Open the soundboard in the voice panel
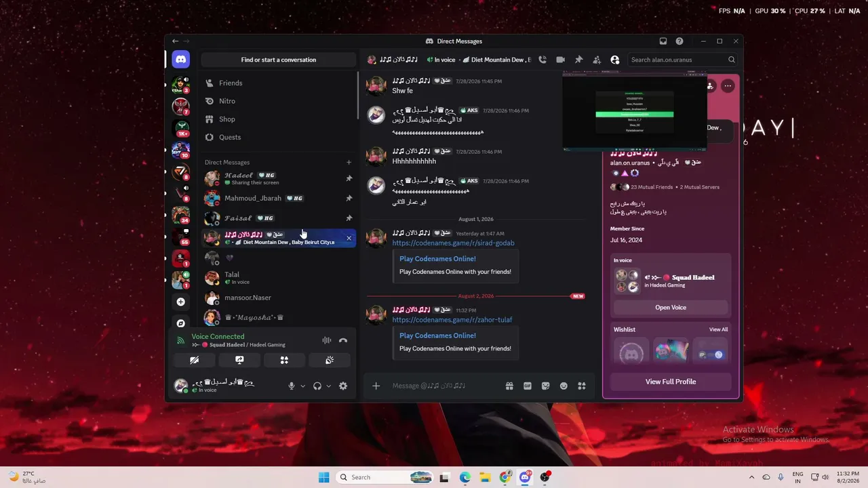 point(329,360)
